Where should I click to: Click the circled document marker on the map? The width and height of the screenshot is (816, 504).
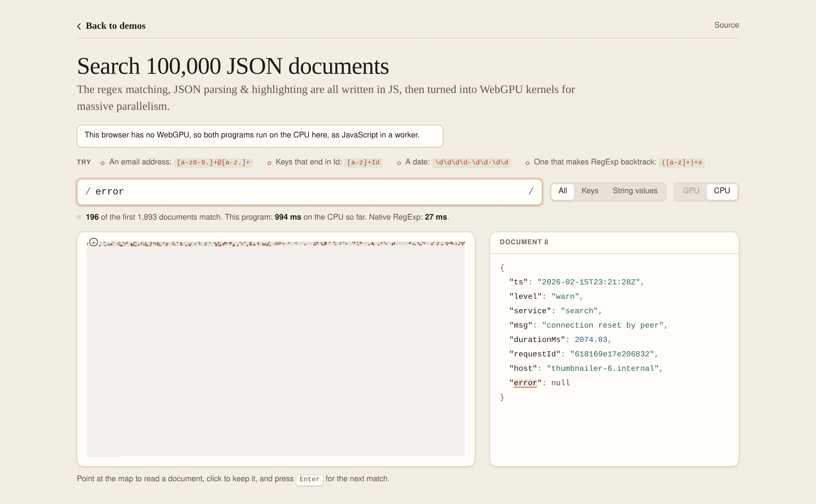tap(94, 242)
